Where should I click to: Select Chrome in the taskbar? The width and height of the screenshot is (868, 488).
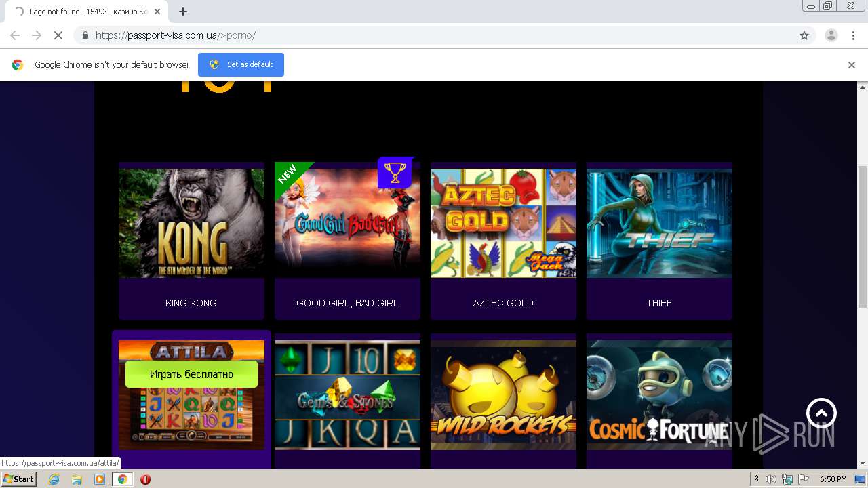pyautogui.click(x=123, y=479)
